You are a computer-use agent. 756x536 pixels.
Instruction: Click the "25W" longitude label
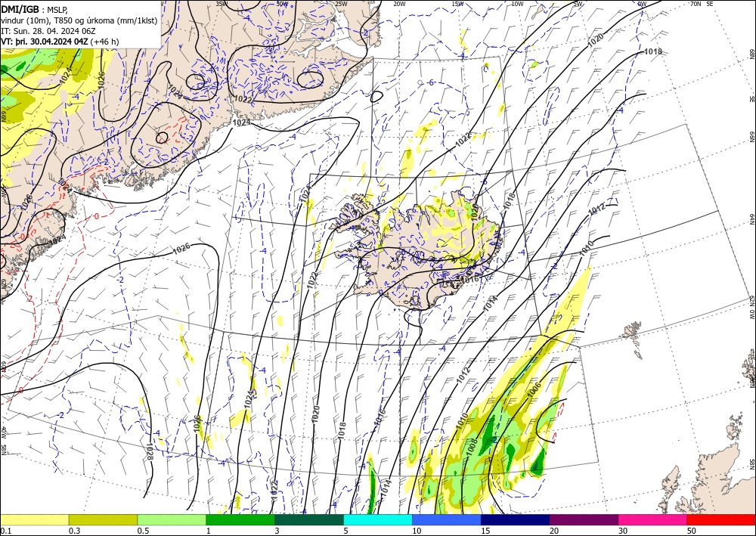point(341,4)
